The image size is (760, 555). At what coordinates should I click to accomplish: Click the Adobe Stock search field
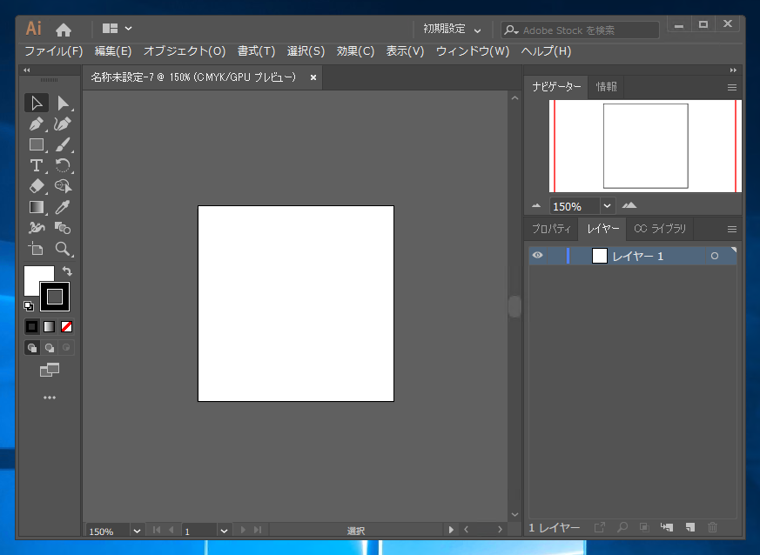[580, 30]
